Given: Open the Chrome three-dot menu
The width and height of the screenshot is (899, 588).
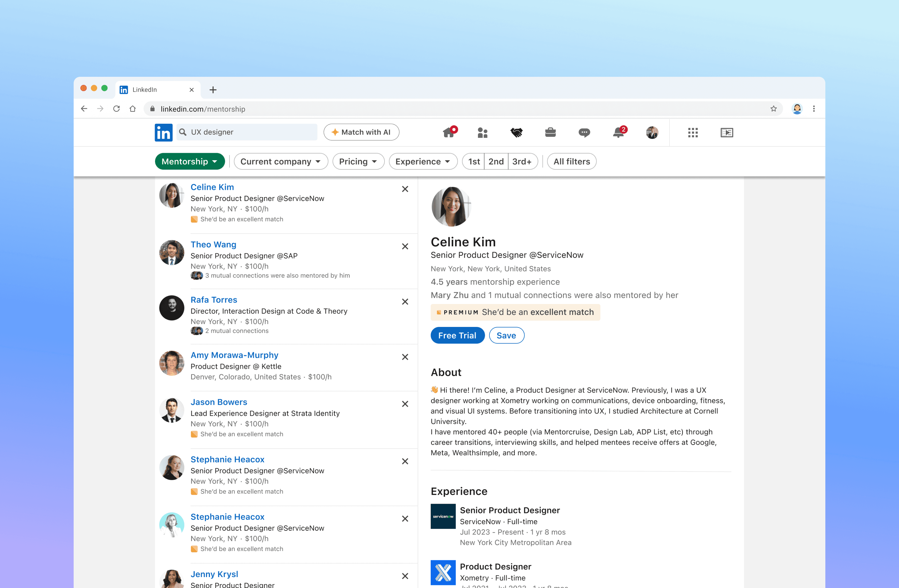Looking at the screenshot, I should coord(814,109).
